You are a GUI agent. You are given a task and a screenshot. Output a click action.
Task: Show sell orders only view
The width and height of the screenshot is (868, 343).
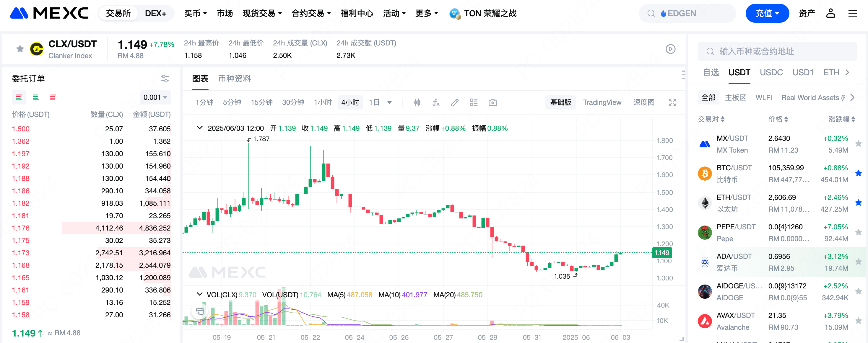(x=53, y=98)
